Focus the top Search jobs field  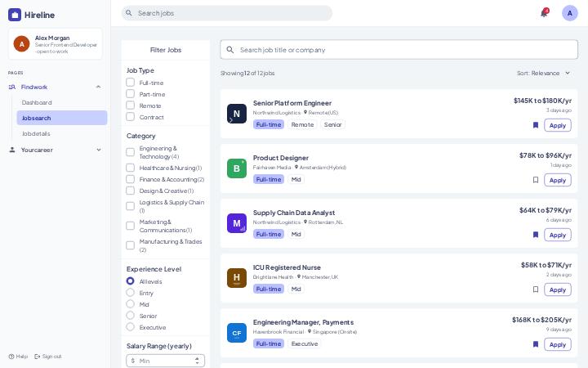[x=227, y=13]
